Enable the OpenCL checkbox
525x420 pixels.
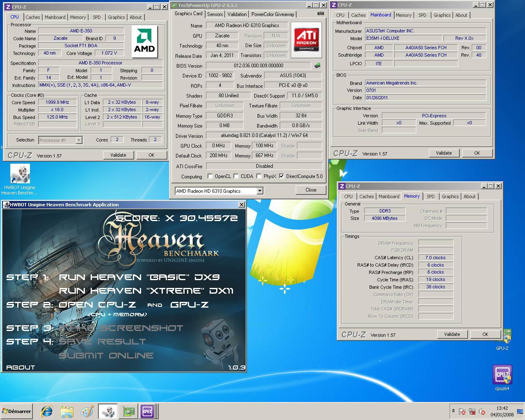point(210,176)
